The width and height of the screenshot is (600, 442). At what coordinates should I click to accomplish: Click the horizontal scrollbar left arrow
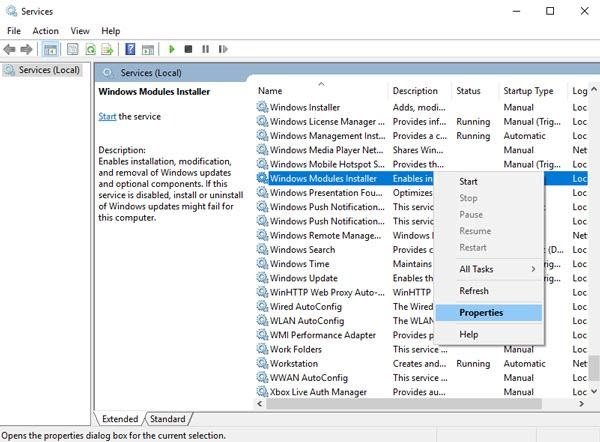pos(260,404)
